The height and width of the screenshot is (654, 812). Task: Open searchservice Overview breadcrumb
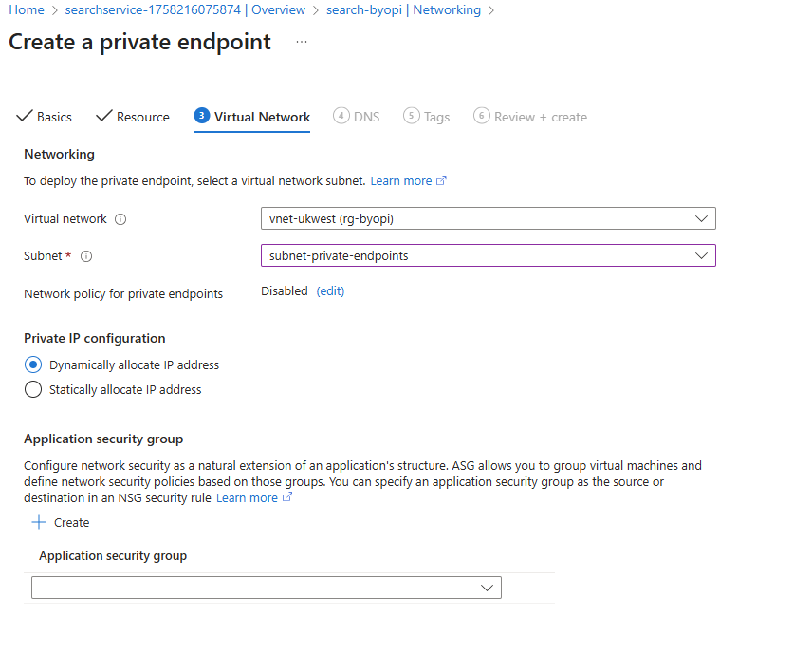pos(185,9)
